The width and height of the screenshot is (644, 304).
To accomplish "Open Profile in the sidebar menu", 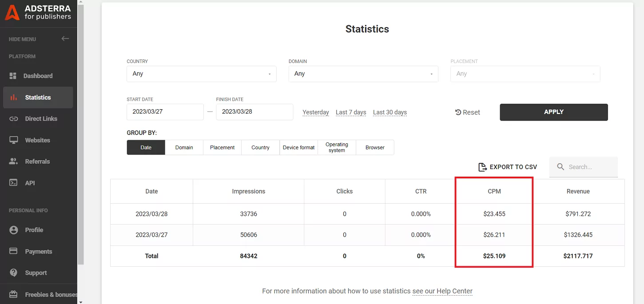I will pos(34,230).
